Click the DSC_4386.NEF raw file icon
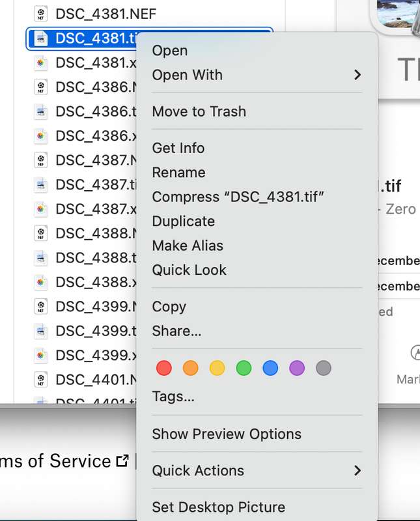 point(40,87)
